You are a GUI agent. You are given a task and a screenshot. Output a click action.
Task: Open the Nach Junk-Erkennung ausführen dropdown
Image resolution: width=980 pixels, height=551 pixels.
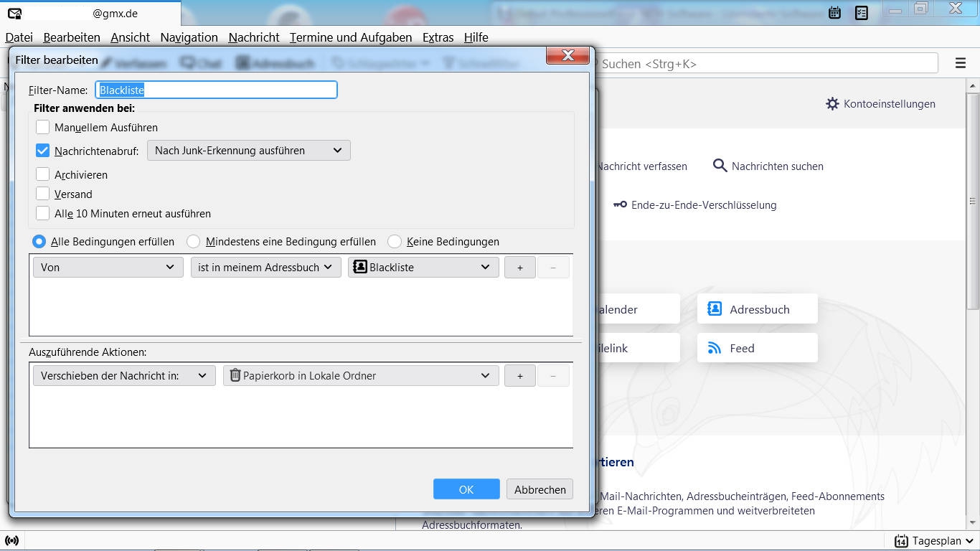click(x=248, y=151)
